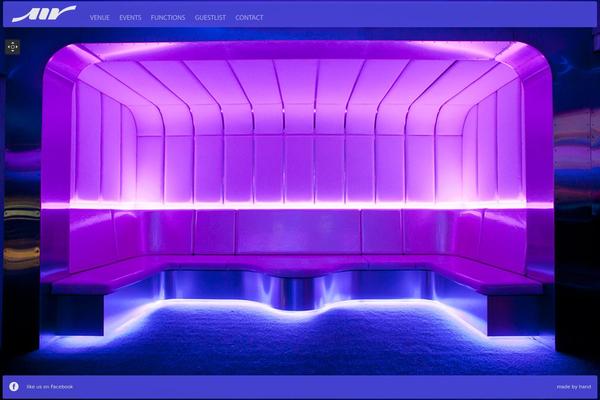The height and width of the screenshot is (400, 600).
Task: Follow the 'like us on Facebook' link
Action: pyautogui.click(x=50, y=387)
